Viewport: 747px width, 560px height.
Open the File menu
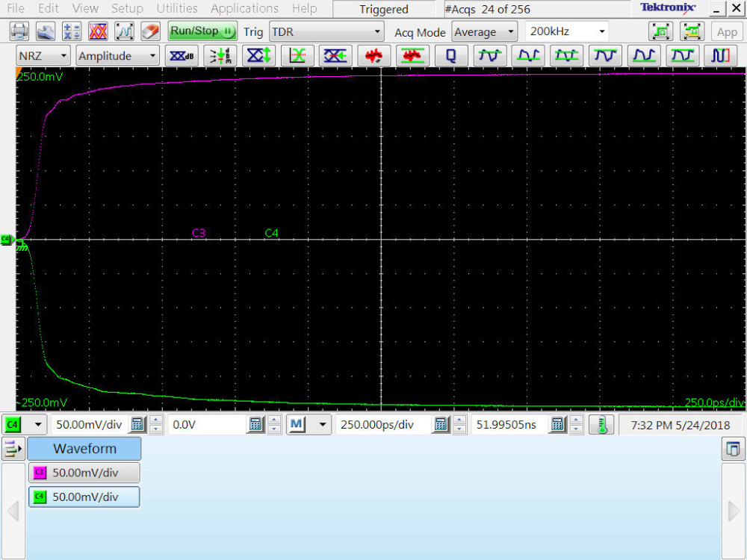[x=15, y=8]
